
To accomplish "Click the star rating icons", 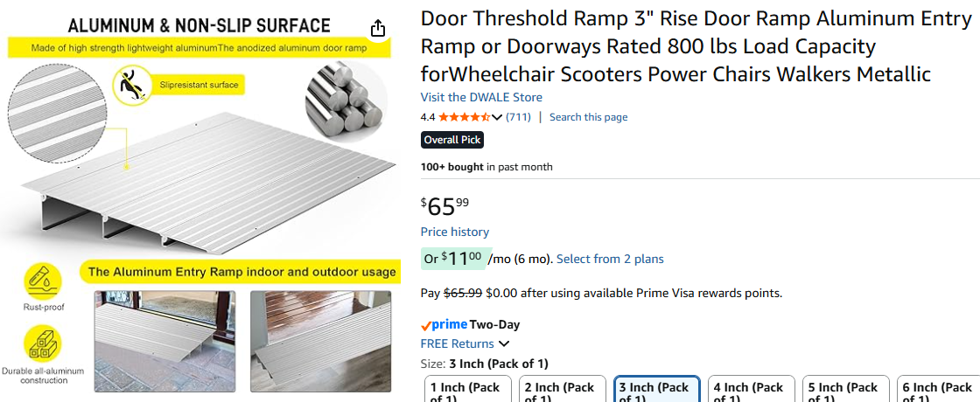I will coord(464,117).
